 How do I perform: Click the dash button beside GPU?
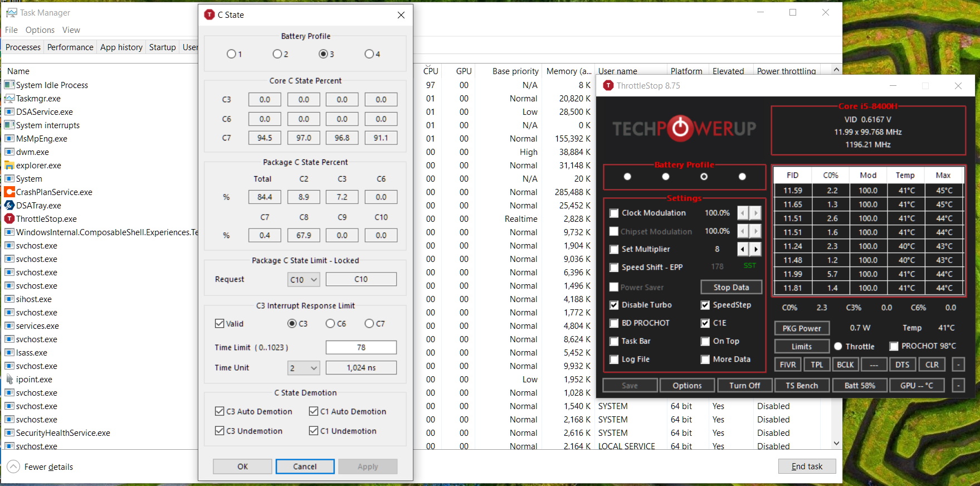click(958, 385)
